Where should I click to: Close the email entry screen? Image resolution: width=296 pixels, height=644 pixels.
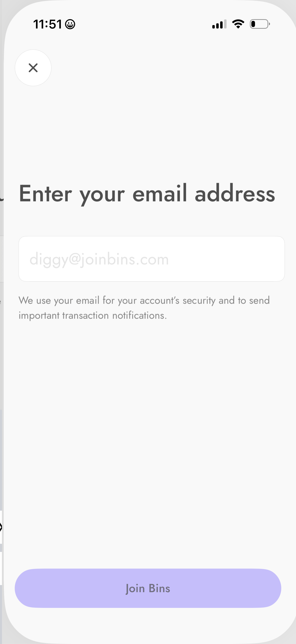33,68
